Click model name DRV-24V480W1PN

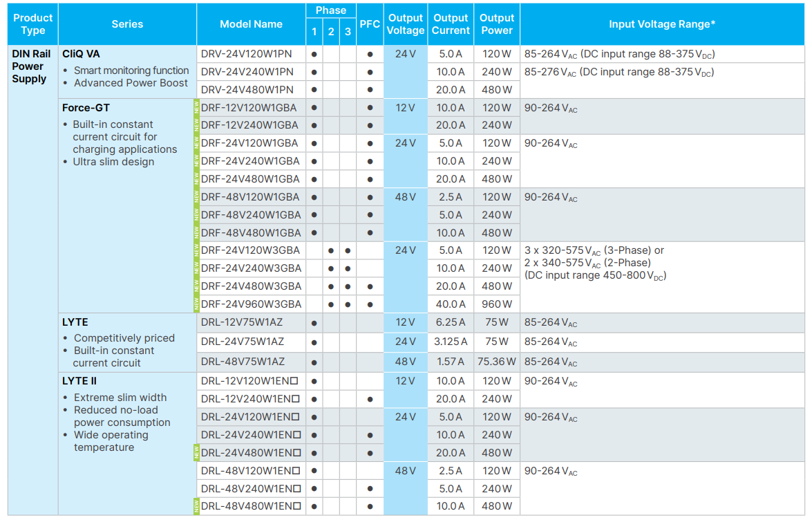coord(247,90)
